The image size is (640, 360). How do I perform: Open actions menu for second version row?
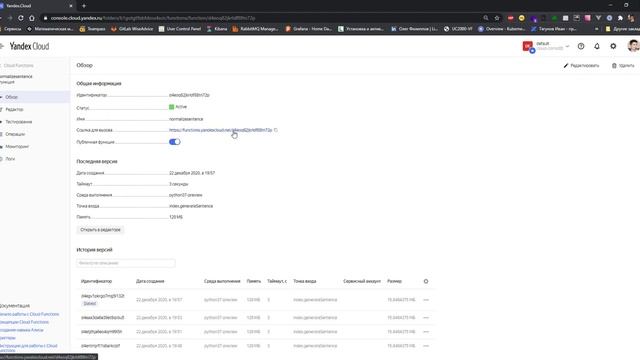point(426,318)
